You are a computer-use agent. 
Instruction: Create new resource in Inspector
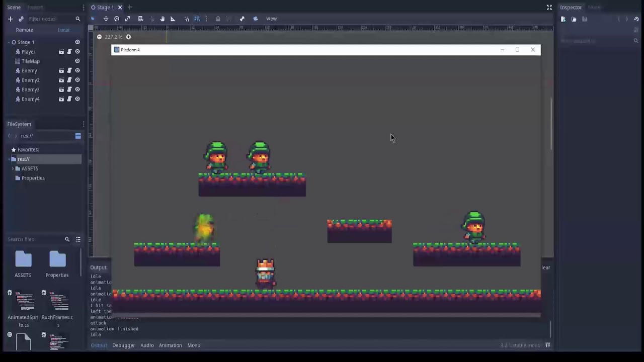pyautogui.click(x=563, y=19)
